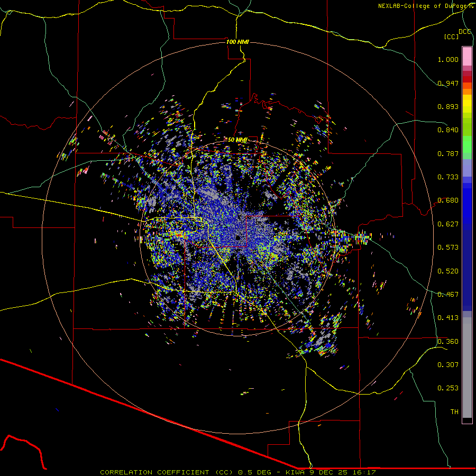The width and height of the screenshot is (476, 476).
Task: Click the '50 NMI' range ring label
Action: pos(237,140)
